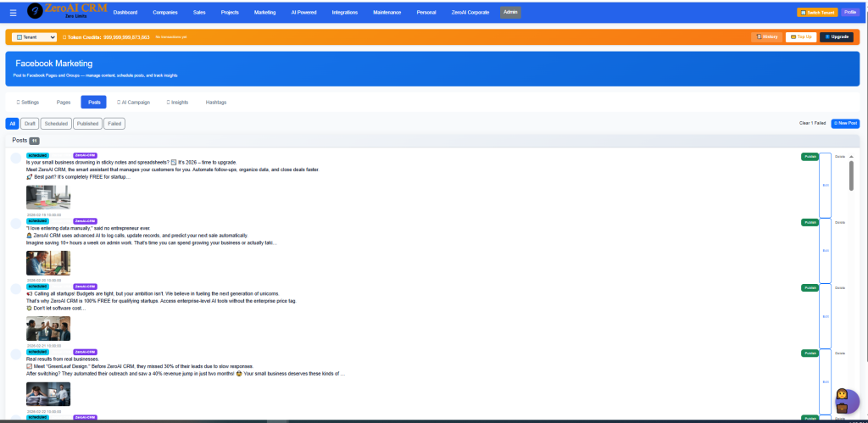Viewport: 868px width, 423px height.
Task: Click the Top Up credits button
Action: coord(800,37)
